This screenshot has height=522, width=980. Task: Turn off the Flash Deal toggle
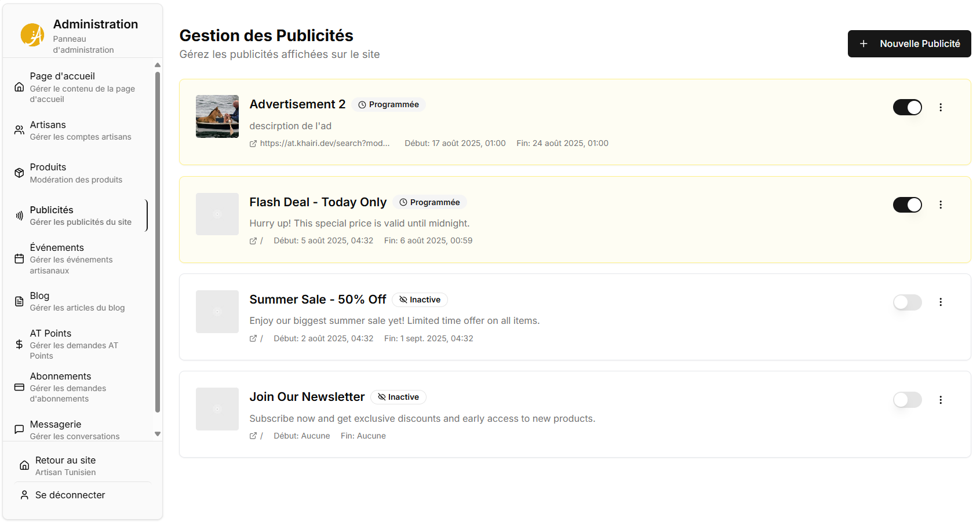tap(907, 205)
